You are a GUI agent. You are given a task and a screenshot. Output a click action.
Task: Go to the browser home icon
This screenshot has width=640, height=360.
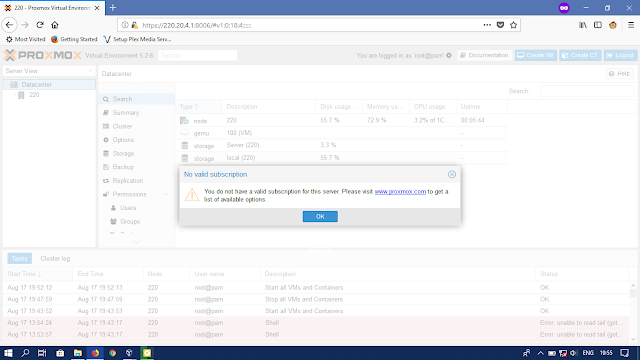tap(55, 25)
